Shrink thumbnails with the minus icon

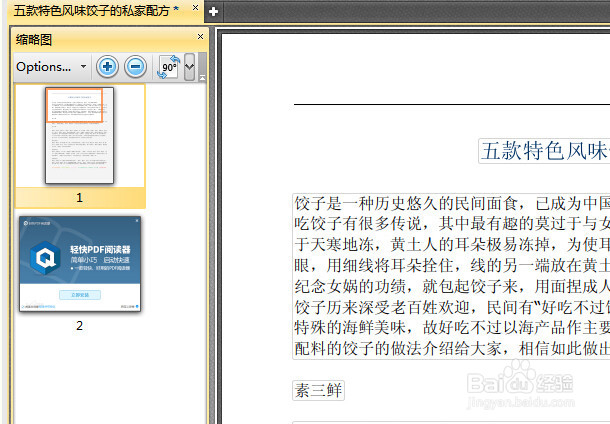pos(135,67)
